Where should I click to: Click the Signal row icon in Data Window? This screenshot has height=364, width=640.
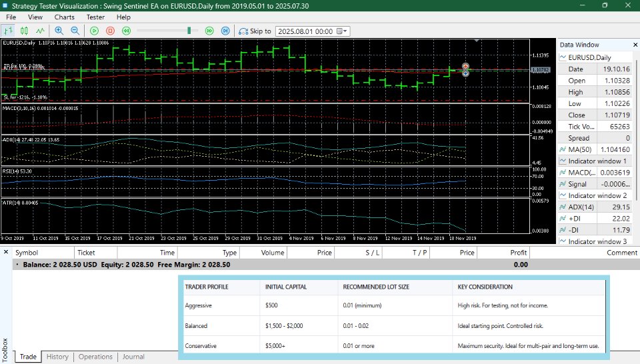[563, 184]
